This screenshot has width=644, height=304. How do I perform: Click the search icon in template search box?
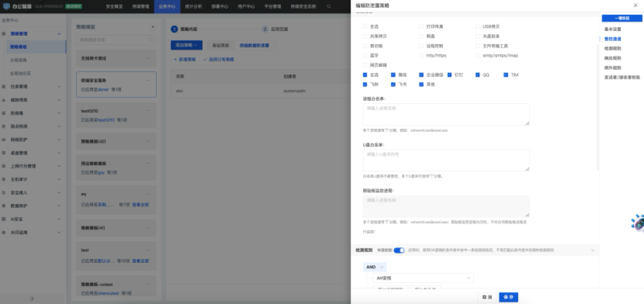click(x=153, y=40)
